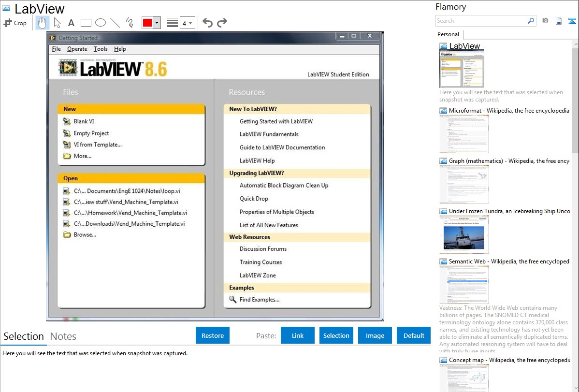Viewport: 579px width, 392px height.
Task: Click the line thickness icon
Action: tap(173, 23)
